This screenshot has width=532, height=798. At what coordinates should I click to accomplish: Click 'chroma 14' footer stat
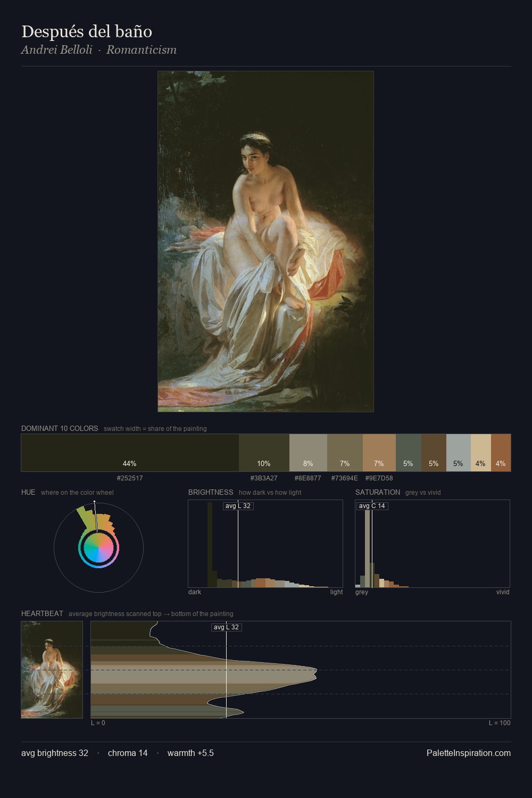[x=128, y=753]
